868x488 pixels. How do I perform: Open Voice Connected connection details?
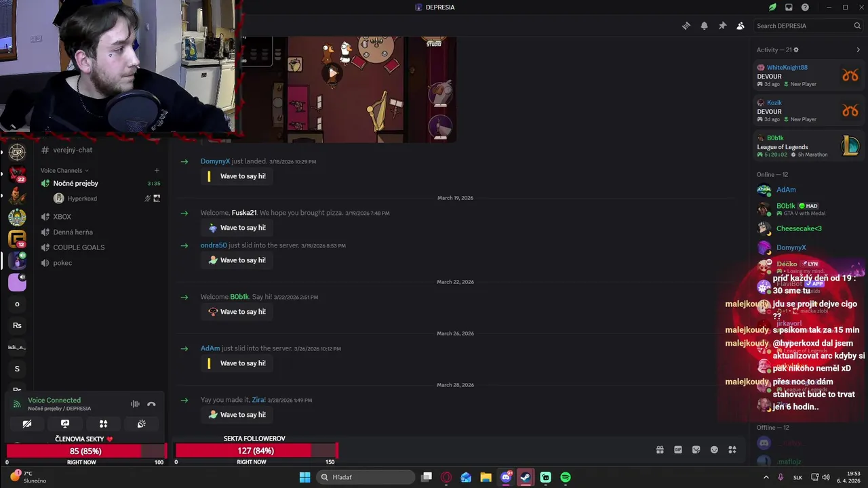pos(54,400)
